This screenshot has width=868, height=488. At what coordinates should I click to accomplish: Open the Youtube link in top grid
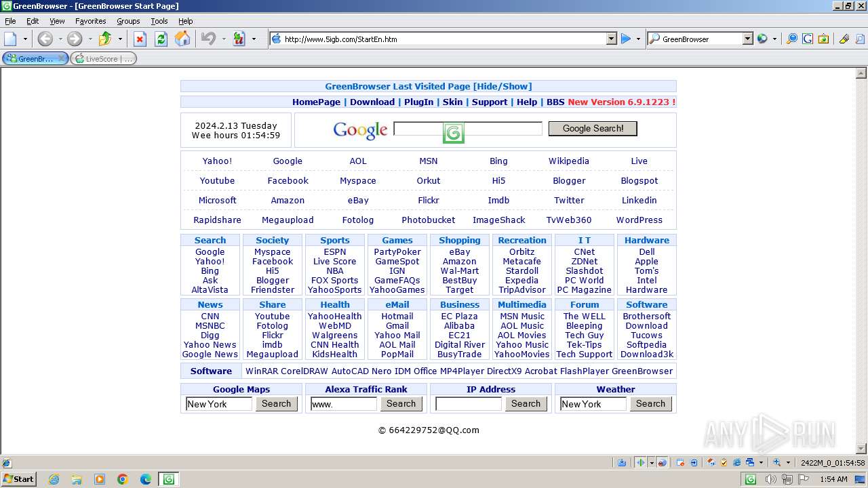pos(217,181)
